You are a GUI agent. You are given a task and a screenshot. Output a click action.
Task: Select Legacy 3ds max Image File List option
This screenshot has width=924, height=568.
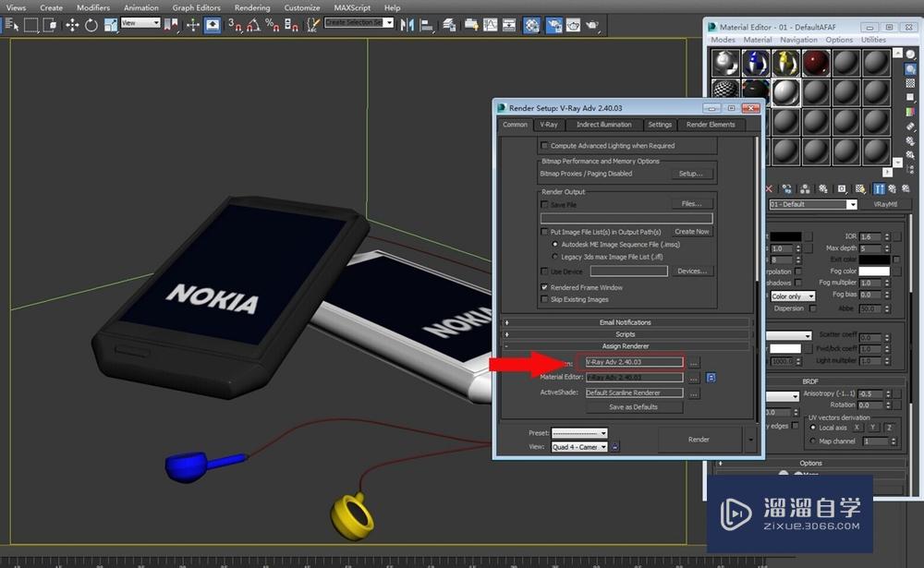[x=554, y=256]
